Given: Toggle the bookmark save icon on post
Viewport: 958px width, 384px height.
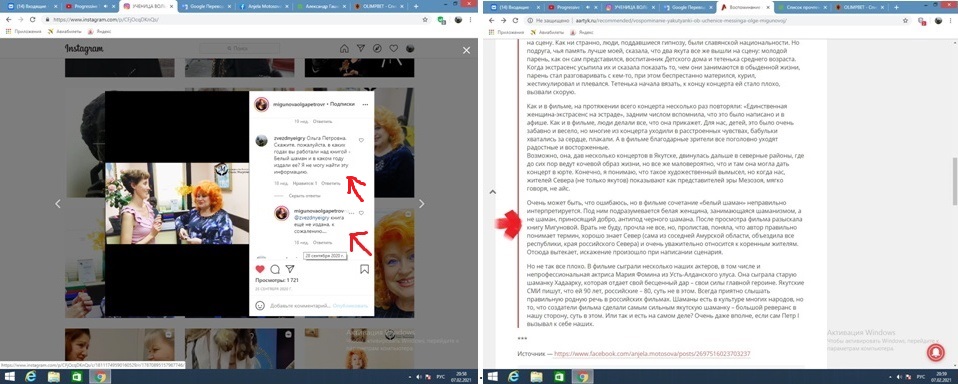Looking at the screenshot, I should click(x=364, y=269).
